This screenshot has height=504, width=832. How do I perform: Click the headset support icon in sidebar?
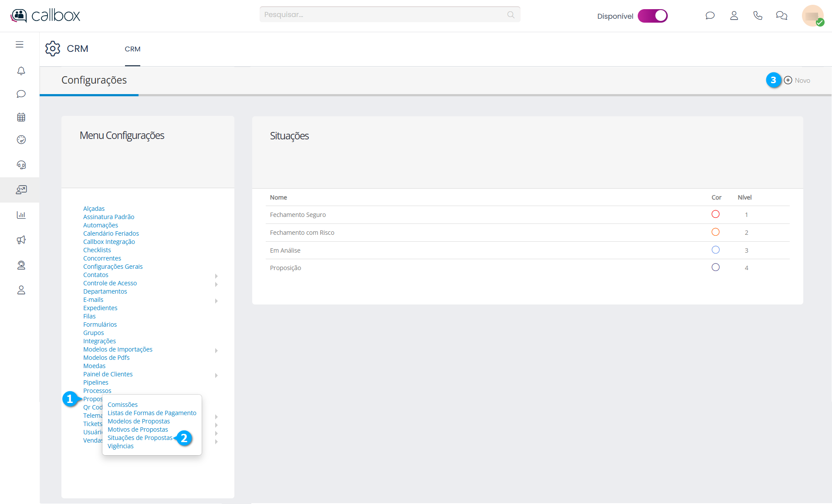(x=21, y=165)
